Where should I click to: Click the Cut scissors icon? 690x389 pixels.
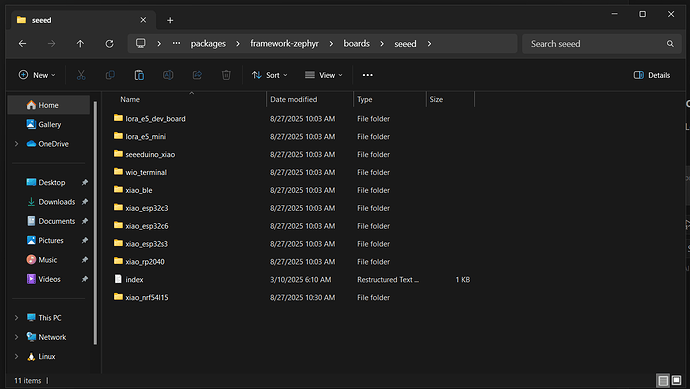(x=81, y=75)
